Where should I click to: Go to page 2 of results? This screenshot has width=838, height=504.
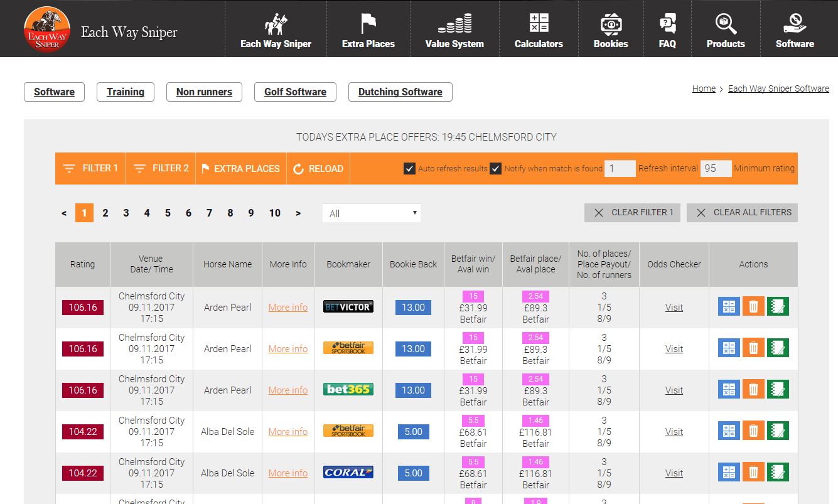click(105, 213)
